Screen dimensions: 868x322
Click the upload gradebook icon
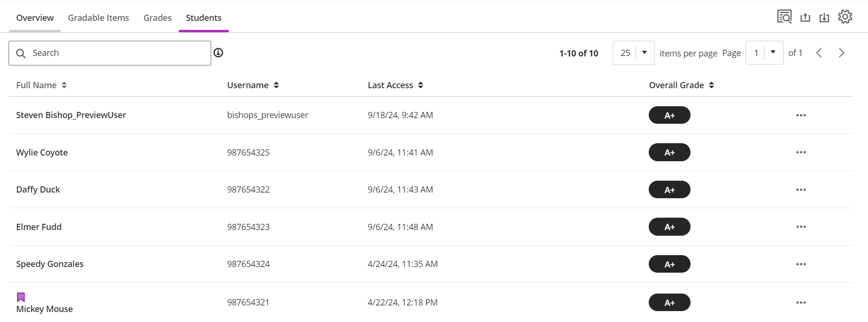pos(805,16)
